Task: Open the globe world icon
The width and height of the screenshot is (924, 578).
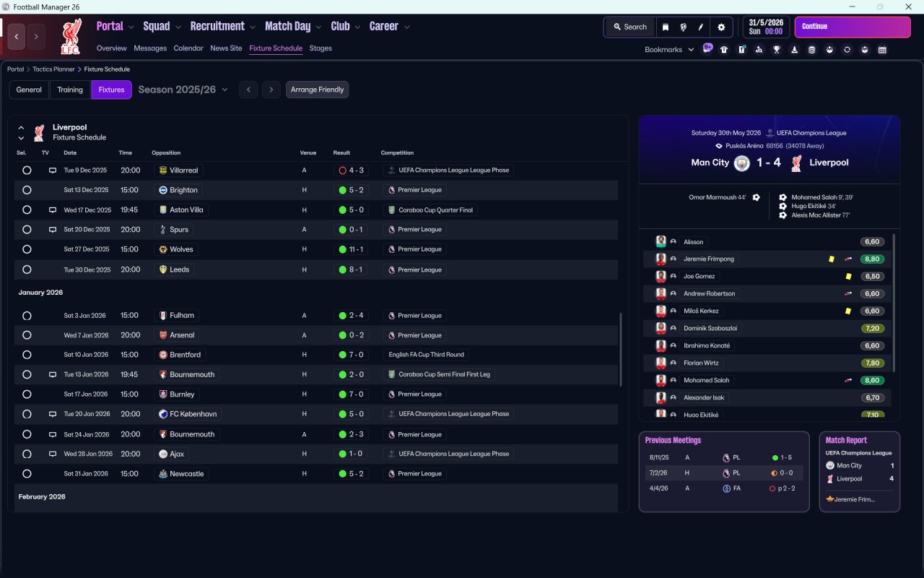Action: point(683,27)
